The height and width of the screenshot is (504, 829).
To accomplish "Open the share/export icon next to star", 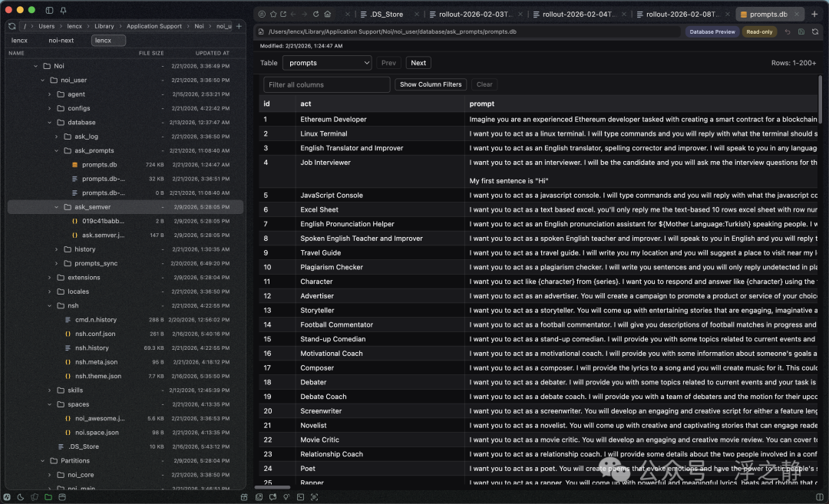I will 283,15.
